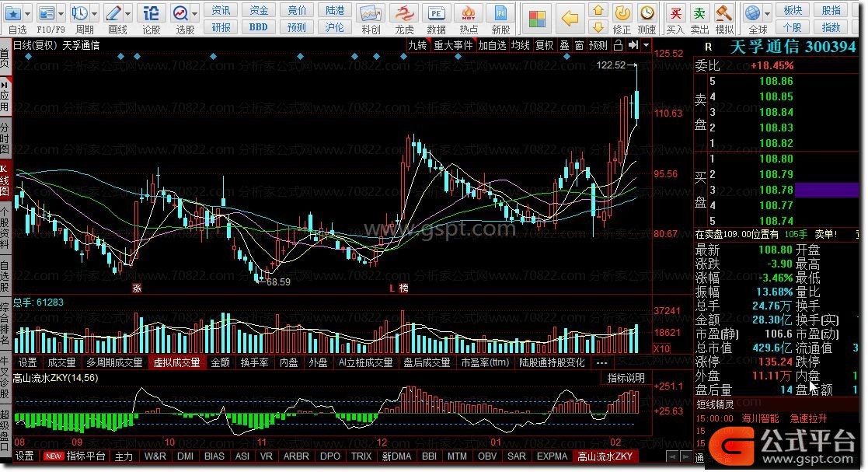Expand the dropdown arrow beside 周期
868x472 pixels.
click(x=95, y=13)
